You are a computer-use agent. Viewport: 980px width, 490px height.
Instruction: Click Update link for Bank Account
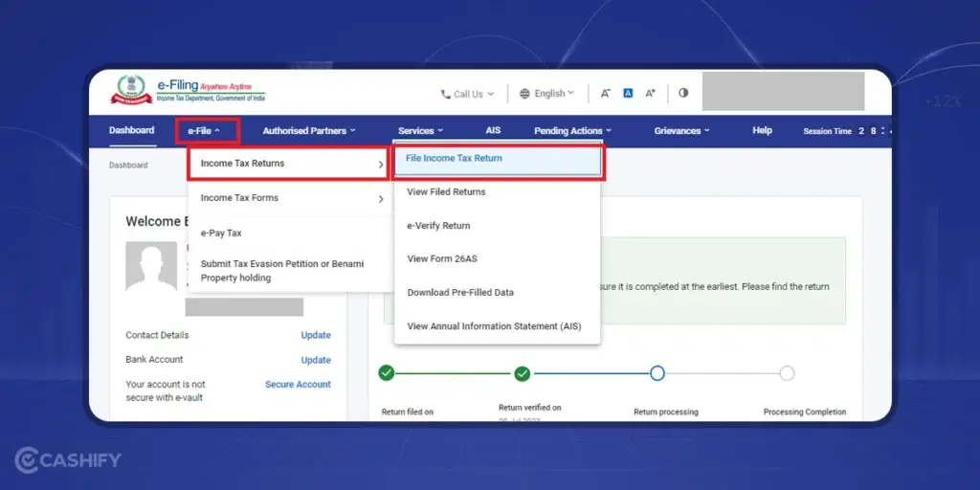[316, 360]
